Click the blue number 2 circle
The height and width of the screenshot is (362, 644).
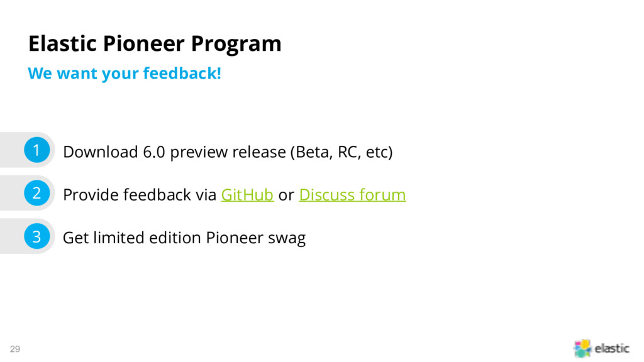point(37,193)
